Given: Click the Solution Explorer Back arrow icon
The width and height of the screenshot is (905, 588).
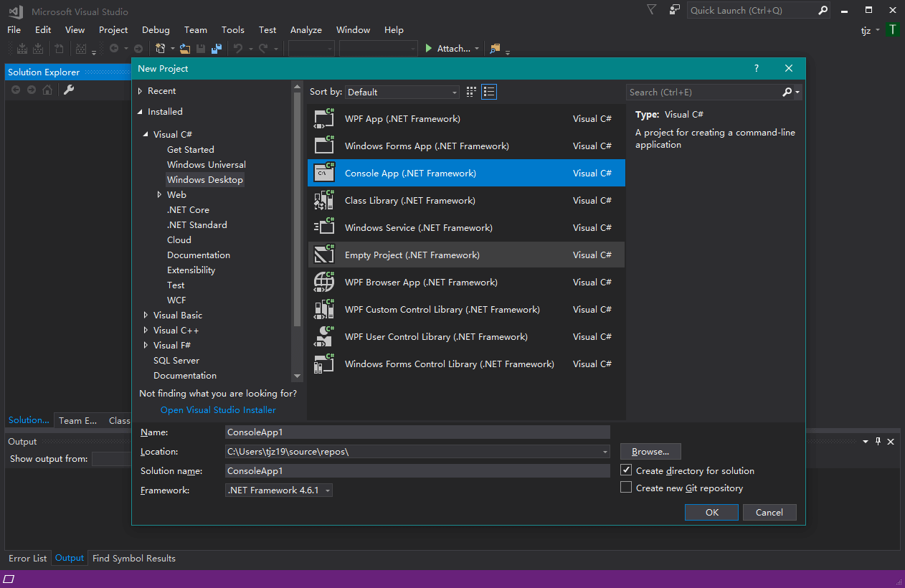Looking at the screenshot, I should click(16, 90).
